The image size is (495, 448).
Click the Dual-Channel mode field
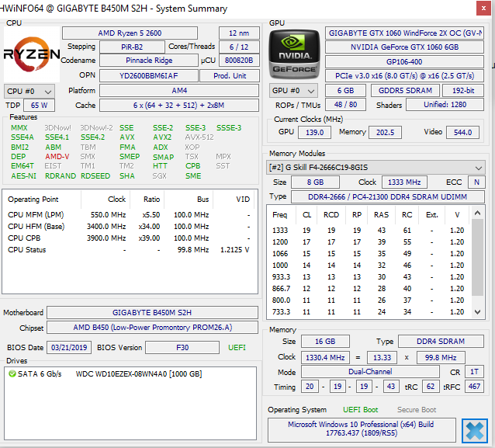click(x=370, y=372)
